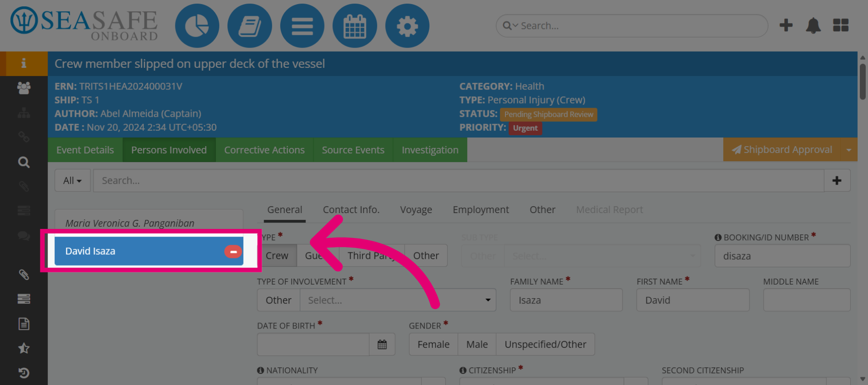Image resolution: width=868 pixels, height=385 pixels.
Task: Open the document sidebar icon
Action: tap(24, 324)
